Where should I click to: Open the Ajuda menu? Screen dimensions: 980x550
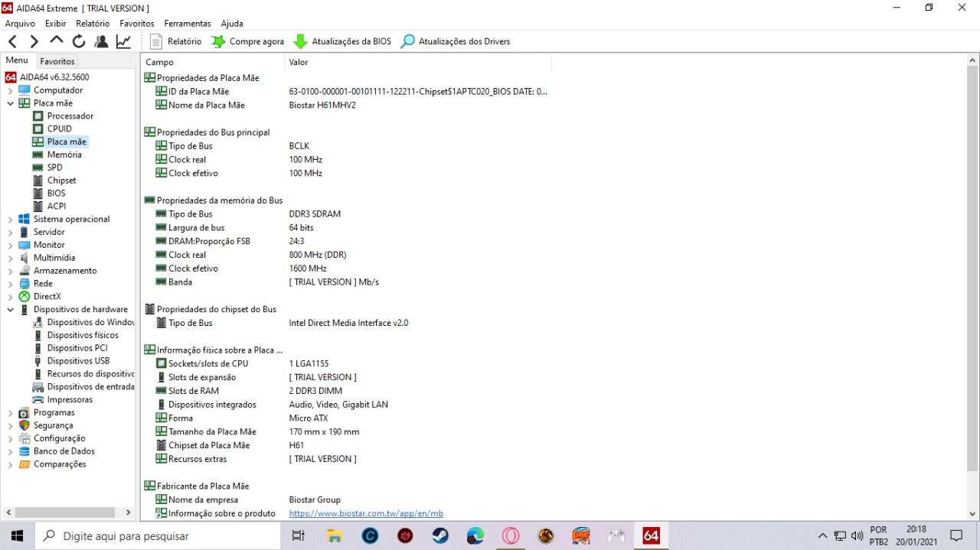click(x=232, y=24)
